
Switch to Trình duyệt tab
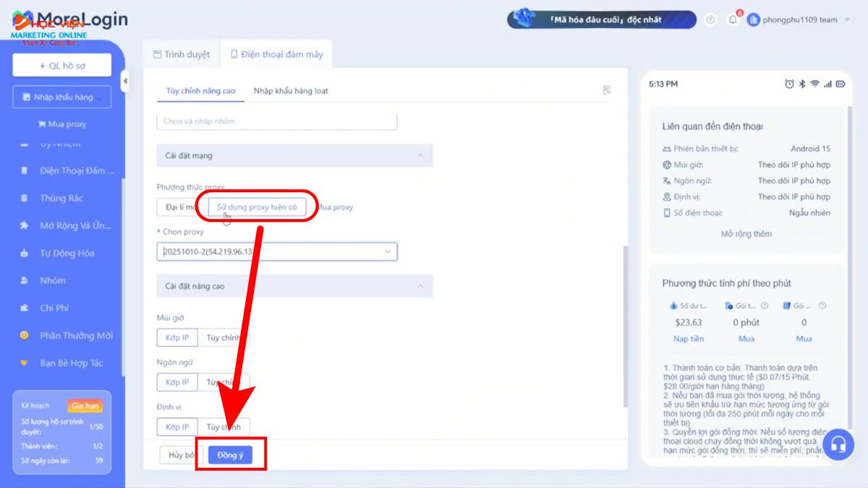181,54
